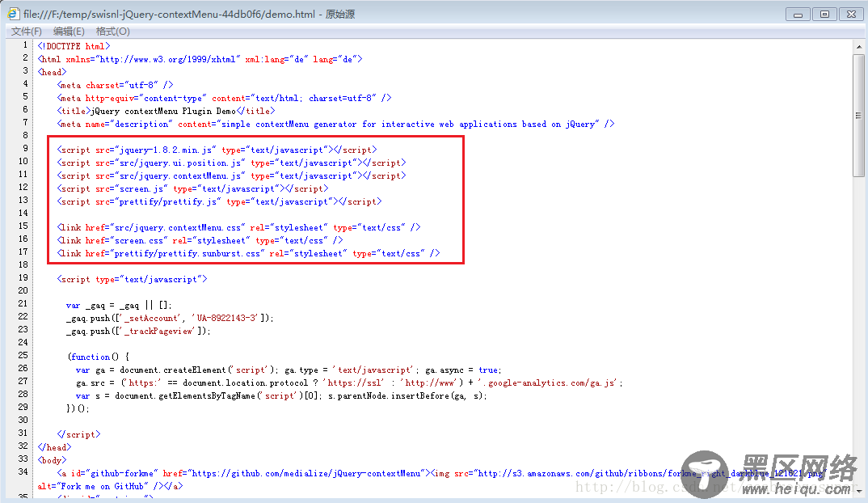Viewport: 868px width, 503px height.
Task: Click the screen.css link line
Action: (200, 240)
